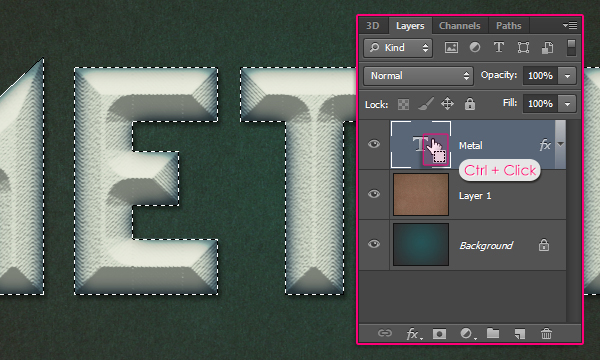Hide Layer 1 visibility eye
This screenshot has height=360, width=600.
click(374, 194)
